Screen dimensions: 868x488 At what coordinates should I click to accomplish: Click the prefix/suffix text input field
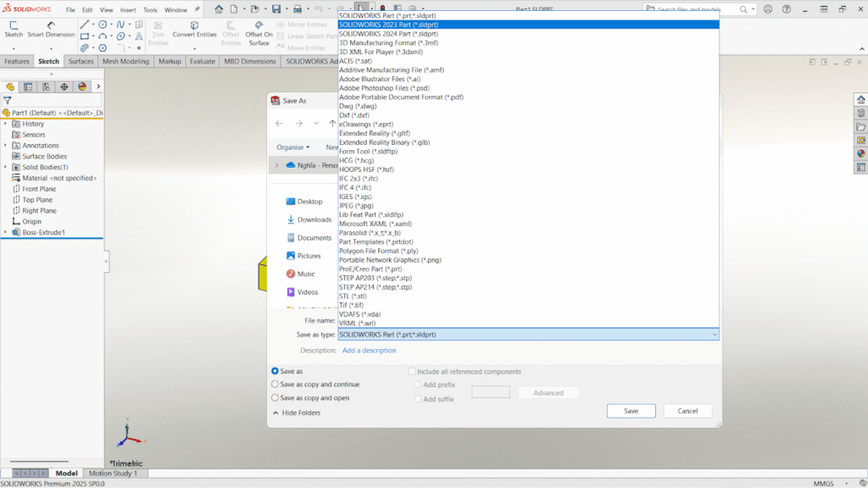click(491, 392)
